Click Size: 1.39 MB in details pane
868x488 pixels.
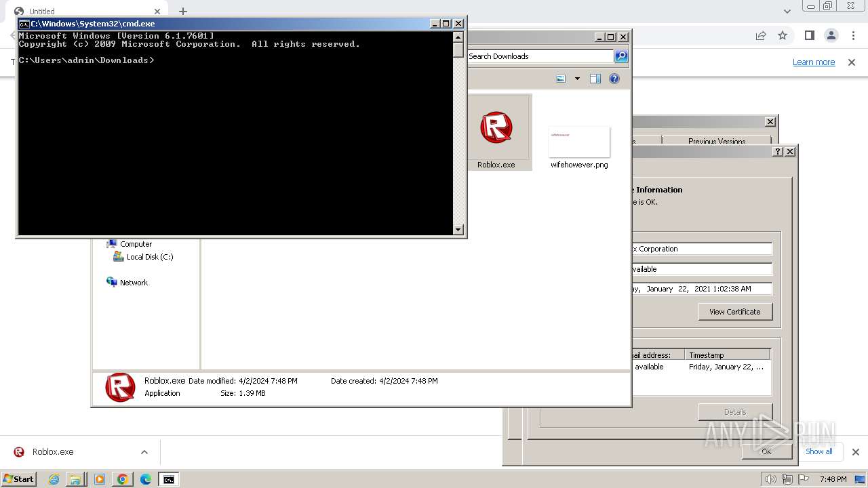click(x=243, y=393)
